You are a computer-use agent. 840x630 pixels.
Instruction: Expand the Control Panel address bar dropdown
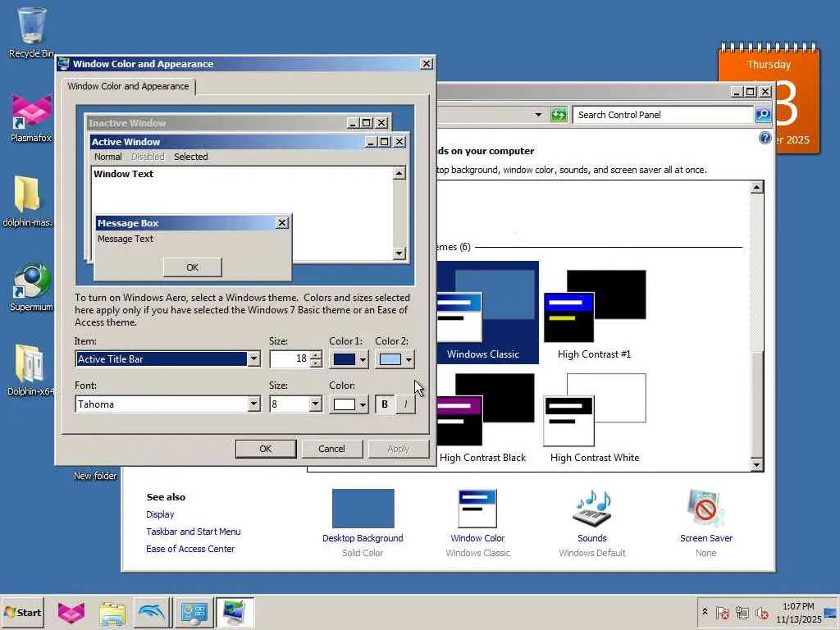[x=538, y=115]
